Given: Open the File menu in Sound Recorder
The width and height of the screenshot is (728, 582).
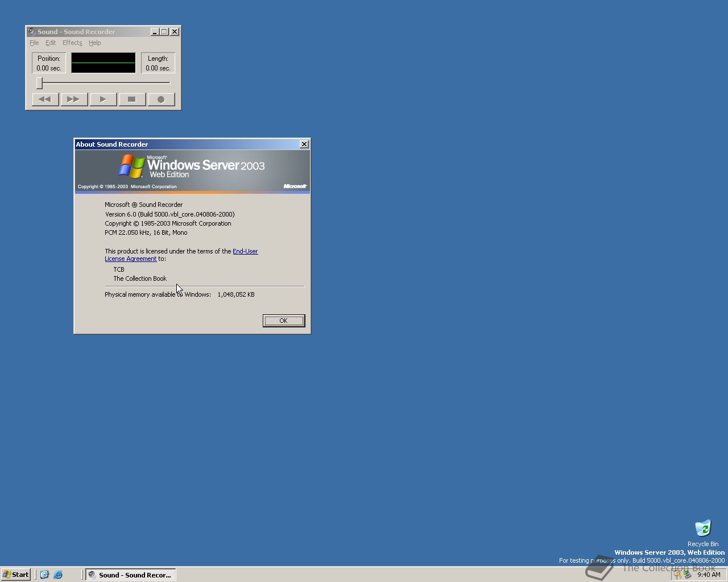Looking at the screenshot, I should pyautogui.click(x=34, y=43).
